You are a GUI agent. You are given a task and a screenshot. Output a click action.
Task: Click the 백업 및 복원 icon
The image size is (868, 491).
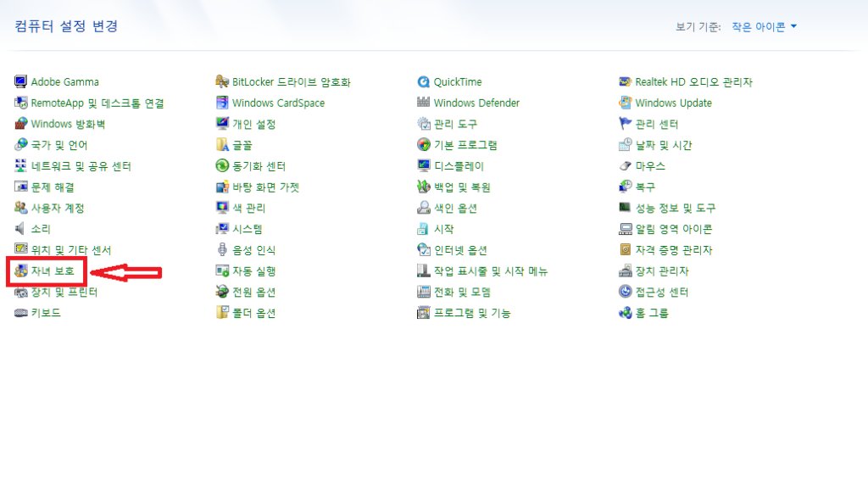click(x=424, y=187)
